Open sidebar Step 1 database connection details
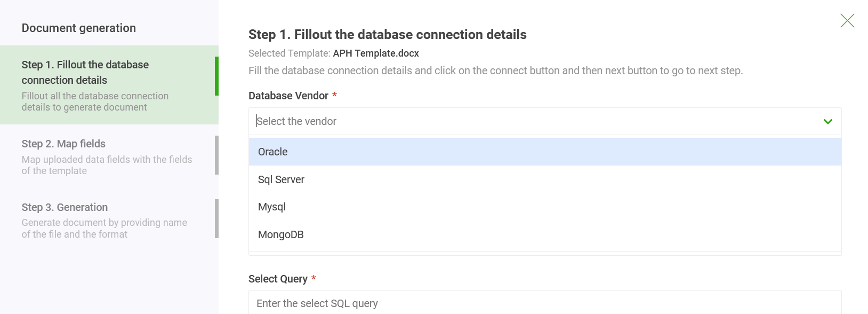The width and height of the screenshot is (868, 314). tap(107, 85)
